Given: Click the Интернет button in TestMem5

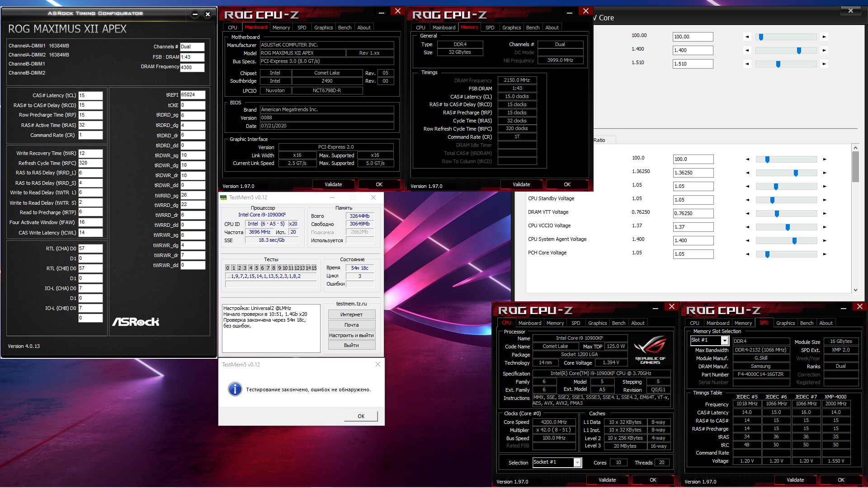Looking at the screenshot, I should (x=351, y=314).
